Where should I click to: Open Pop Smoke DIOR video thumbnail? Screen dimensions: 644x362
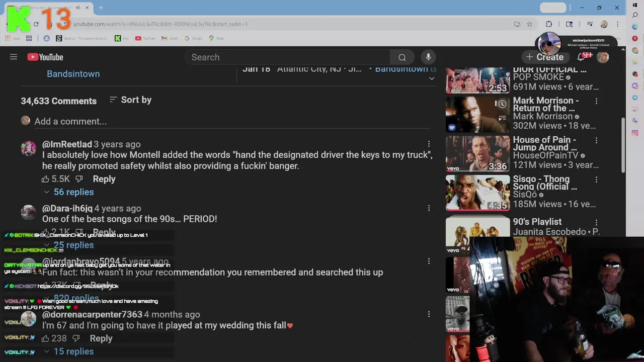point(477,80)
